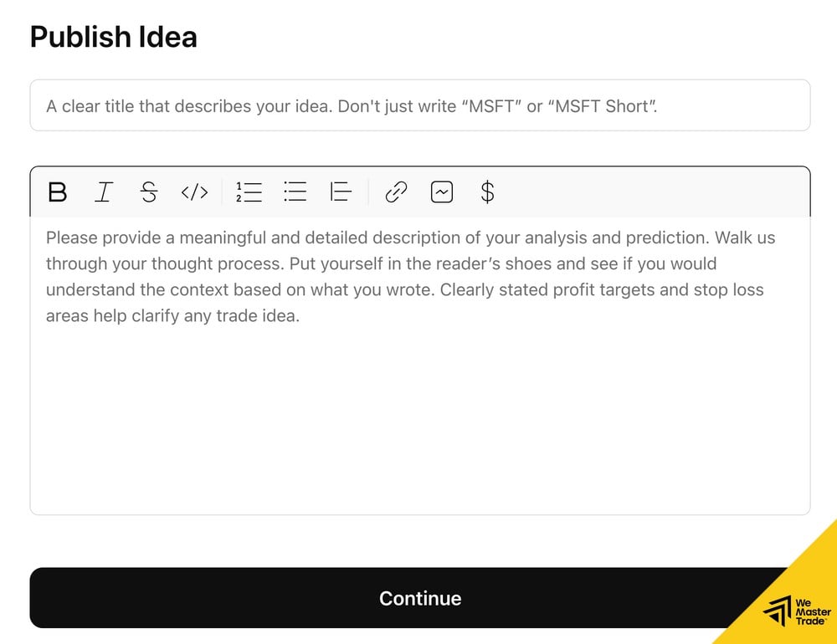Screen dimensions: 837x644
Task: Click empty toolbar space right of dollar icon
Action: click(653, 192)
